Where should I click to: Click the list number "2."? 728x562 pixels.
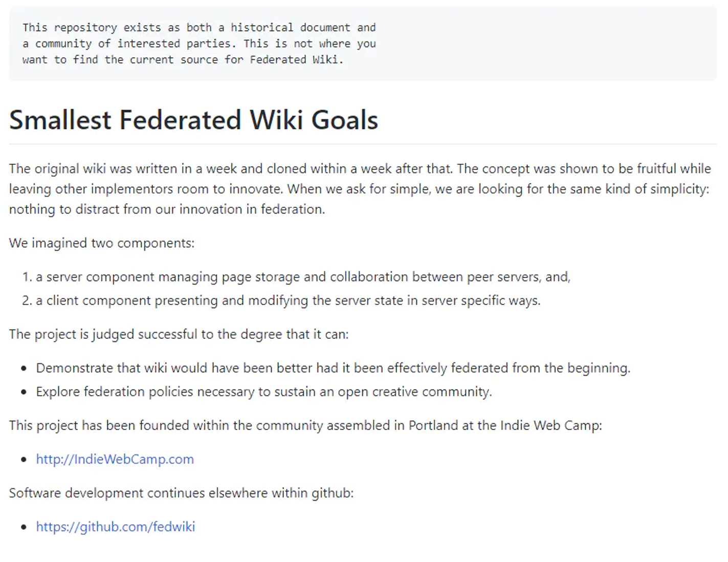pyautogui.click(x=27, y=300)
